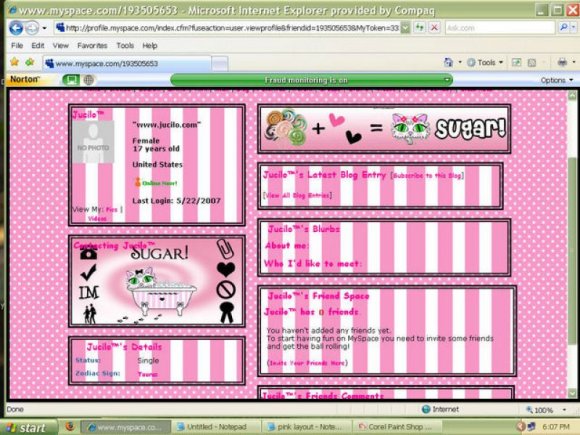Switch to Untitled - Notepad taskbar button
Viewport: 580px width, 435px height.
(x=217, y=427)
